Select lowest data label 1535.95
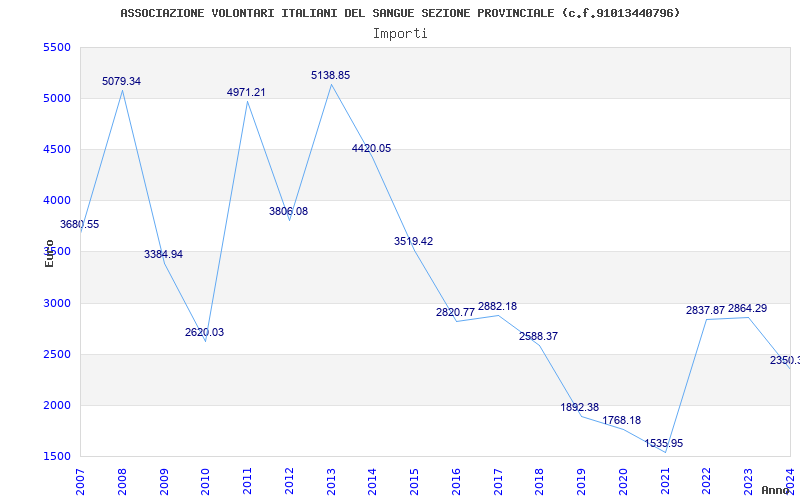Viewport: 800px width, 500px height. click(x=664, y=443)
